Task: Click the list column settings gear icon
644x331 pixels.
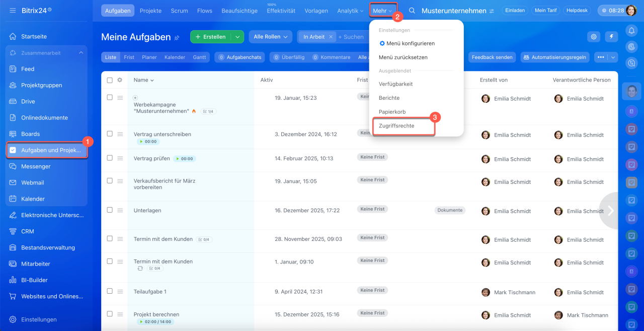Action: (120, 80)
